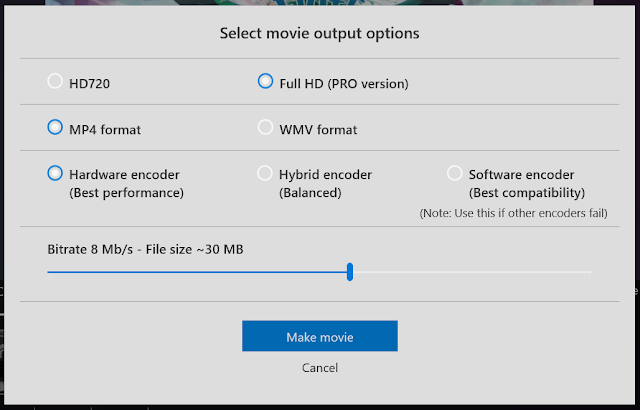Click the "Select movie output options" title
The height and width of the screenshot is (410, 640).
(x=320, y=34)
